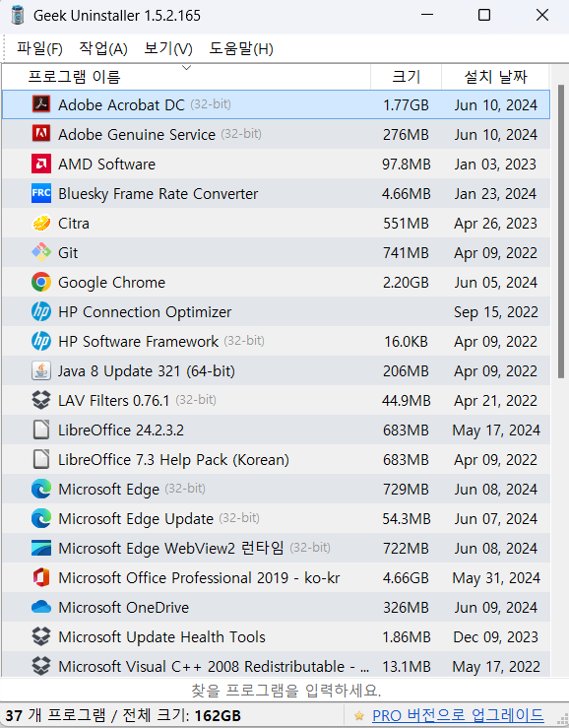Click the Microsoft Update Health Tools icon
The height and width of the screenshot is (728, 569).
click(41, 637)
